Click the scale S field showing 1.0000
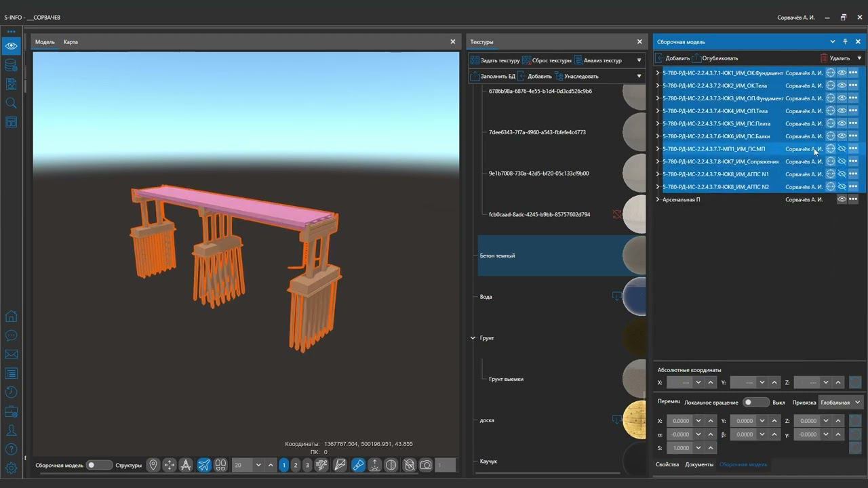868x488 pixels. click(x=680, y=448)
